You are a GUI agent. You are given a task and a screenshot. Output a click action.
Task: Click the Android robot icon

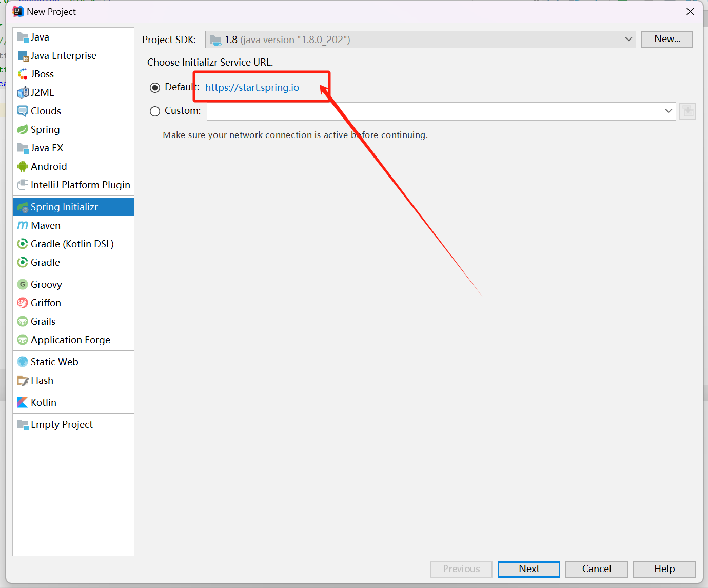point(23,166)
